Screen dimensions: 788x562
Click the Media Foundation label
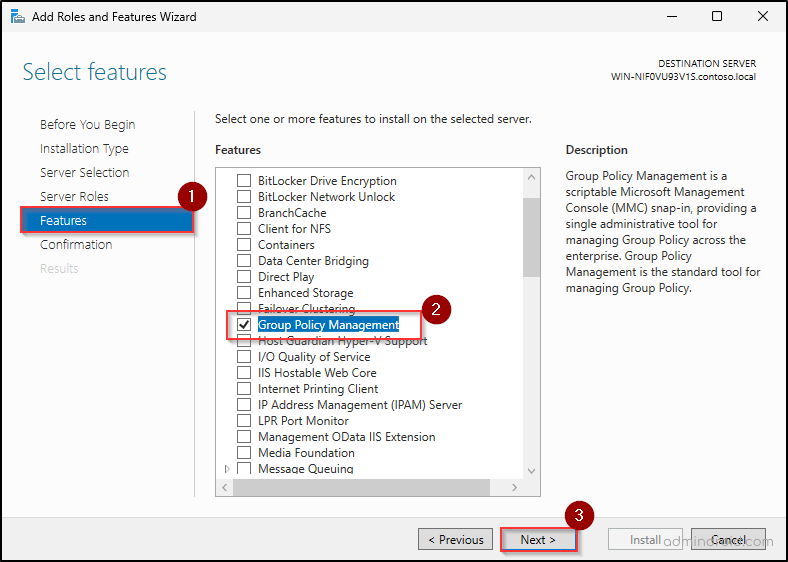click(306, 453)
